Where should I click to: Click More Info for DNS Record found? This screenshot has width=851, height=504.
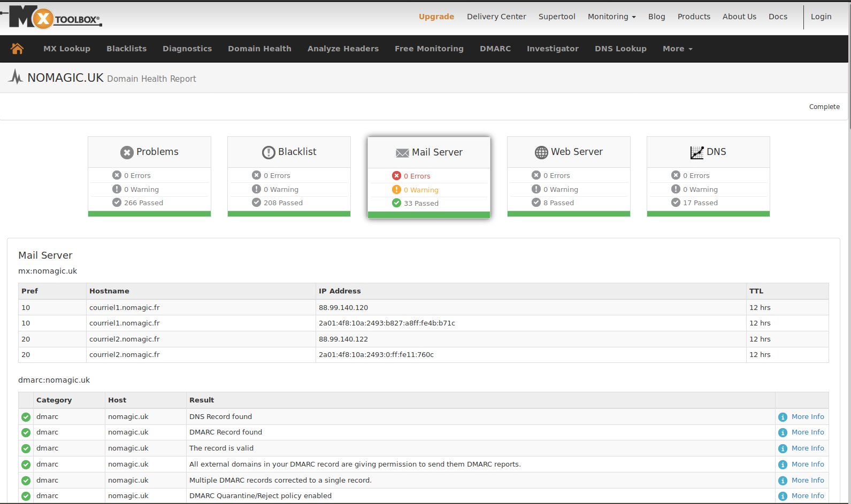click(x=808, y=417)
